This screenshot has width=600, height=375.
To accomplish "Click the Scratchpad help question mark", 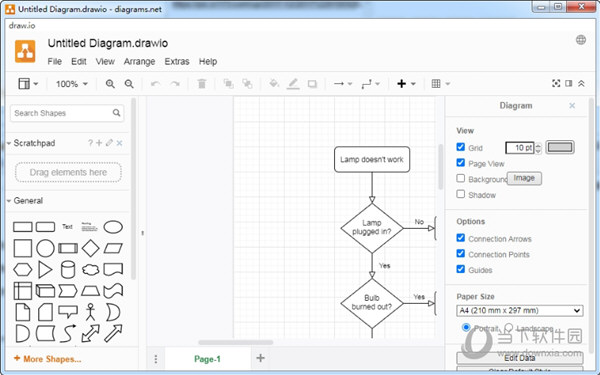I will 90,143.
